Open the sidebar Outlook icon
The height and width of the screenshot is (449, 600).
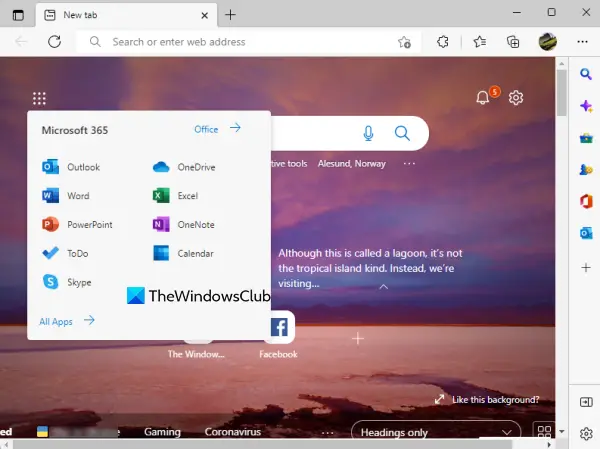[586, 233]
